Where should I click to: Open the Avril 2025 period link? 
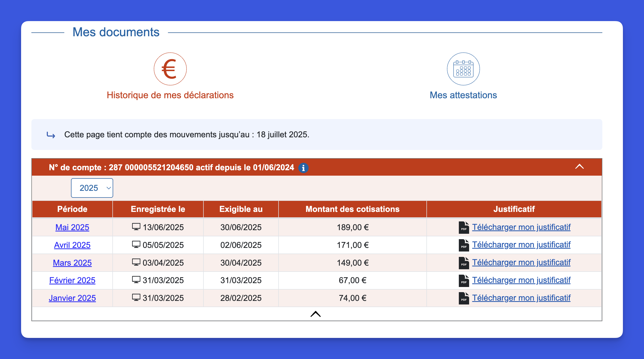pos(72,245)
